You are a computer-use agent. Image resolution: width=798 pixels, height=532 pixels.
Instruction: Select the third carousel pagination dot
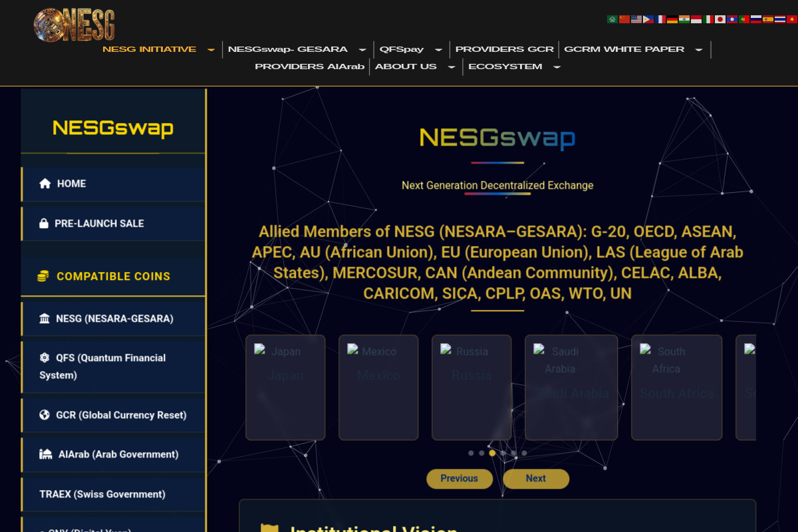click(492, 453)
